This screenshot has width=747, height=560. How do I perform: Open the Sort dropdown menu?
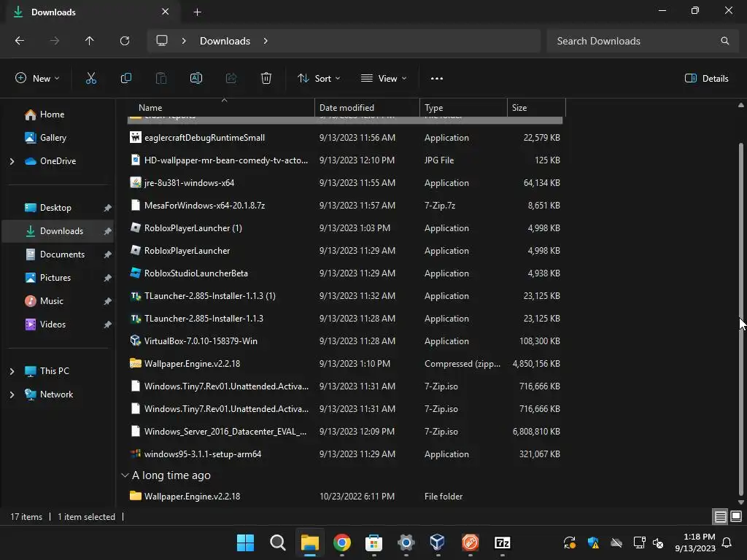319,79
